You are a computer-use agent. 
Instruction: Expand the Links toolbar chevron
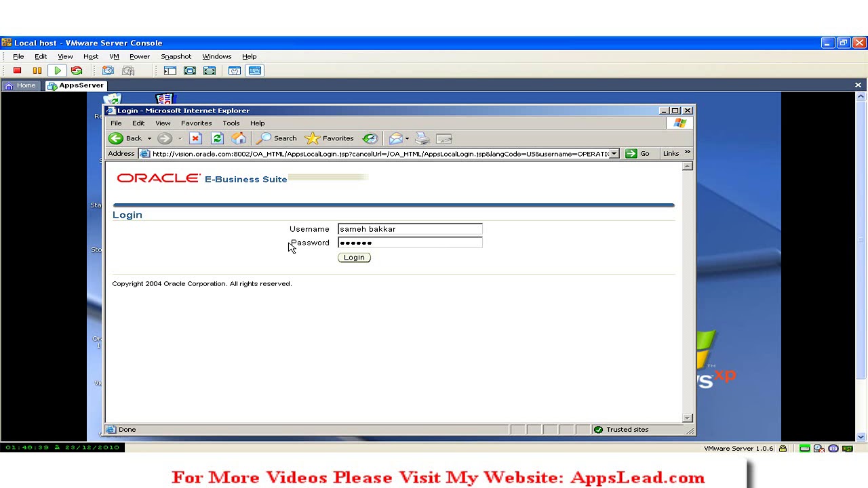click(687, 153)
